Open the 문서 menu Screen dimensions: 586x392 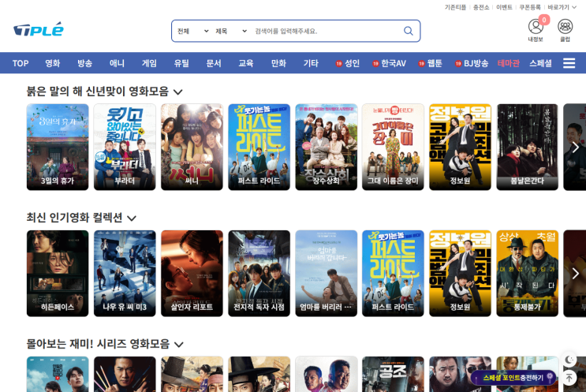pos(214,63)
